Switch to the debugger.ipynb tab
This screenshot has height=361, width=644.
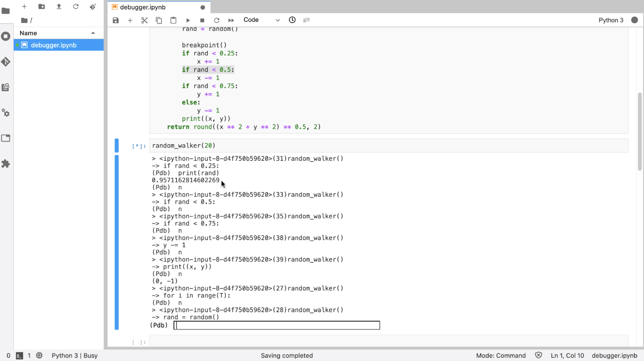tap(143, 7)
